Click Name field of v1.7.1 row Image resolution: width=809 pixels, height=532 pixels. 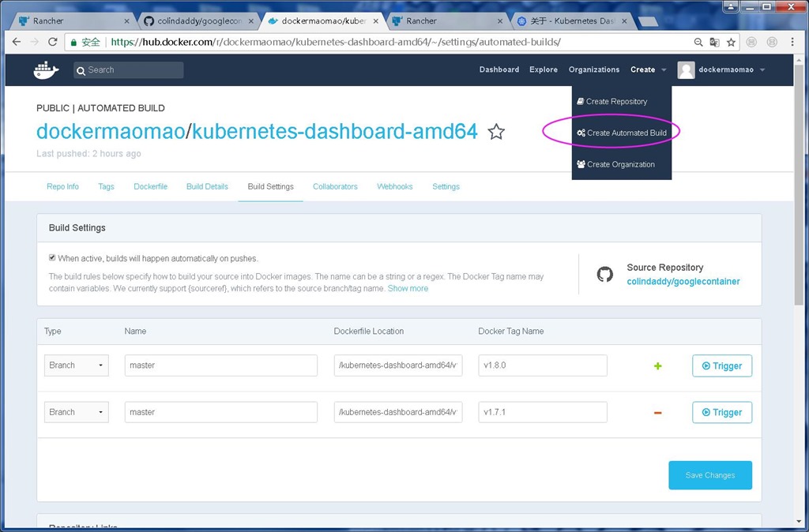[221, 412]
